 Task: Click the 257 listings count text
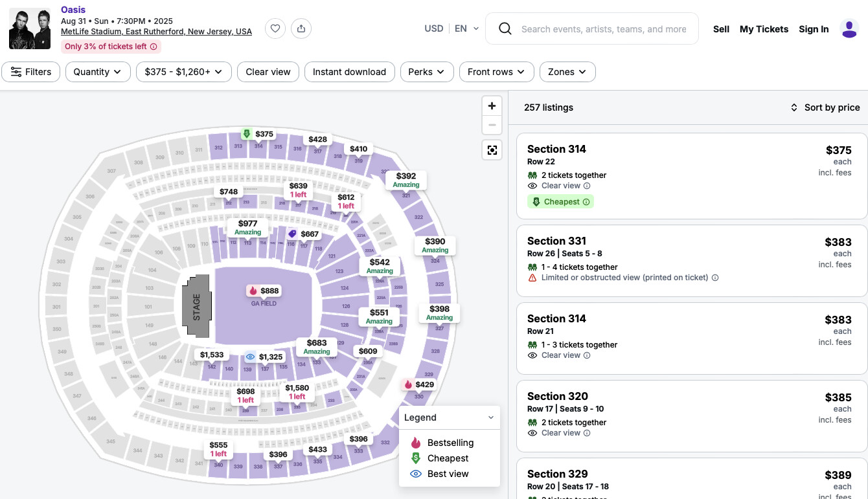[x=549, y=107]
